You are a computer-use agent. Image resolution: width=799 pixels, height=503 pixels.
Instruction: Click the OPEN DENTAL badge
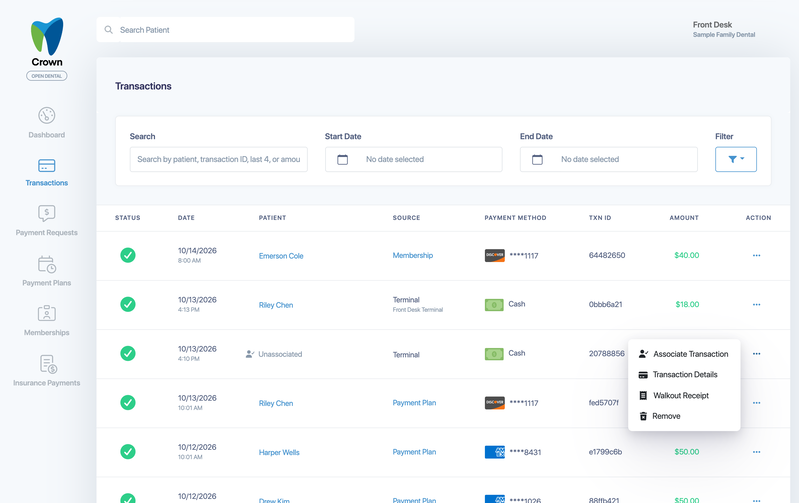[x=47, y=76]
